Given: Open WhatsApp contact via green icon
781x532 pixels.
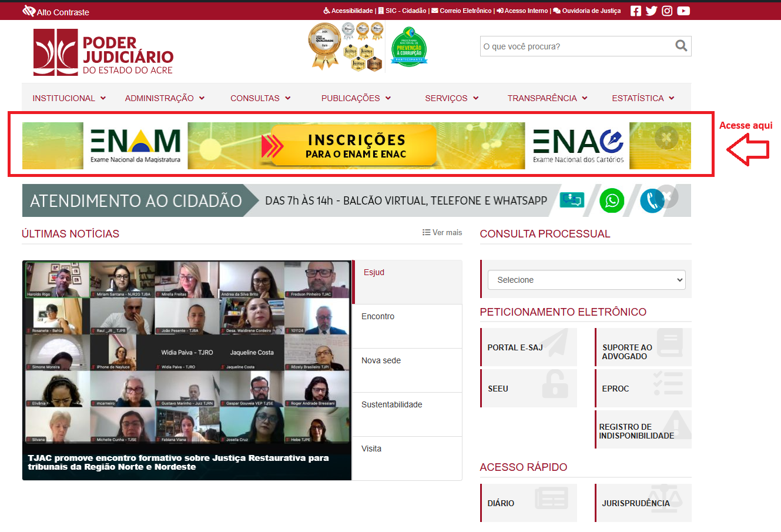Looking at the screenshot, I should pos(612,200).
